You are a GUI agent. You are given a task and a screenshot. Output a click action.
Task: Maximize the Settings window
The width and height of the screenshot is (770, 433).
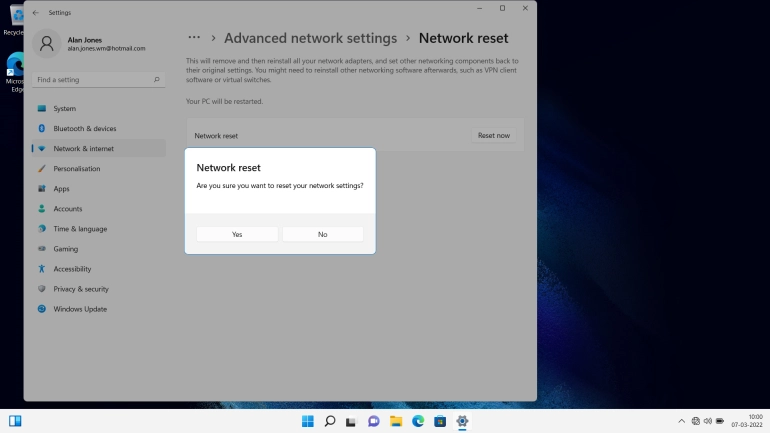click(502, 8)
